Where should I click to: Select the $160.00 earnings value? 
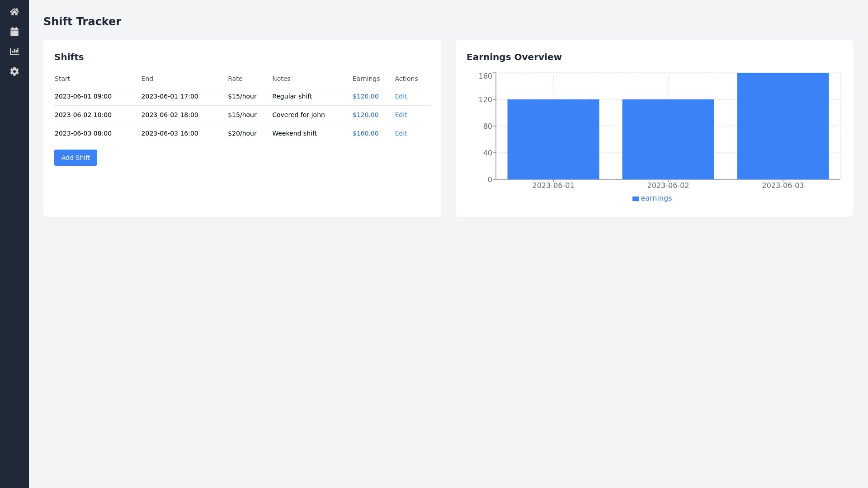[365, 133]
